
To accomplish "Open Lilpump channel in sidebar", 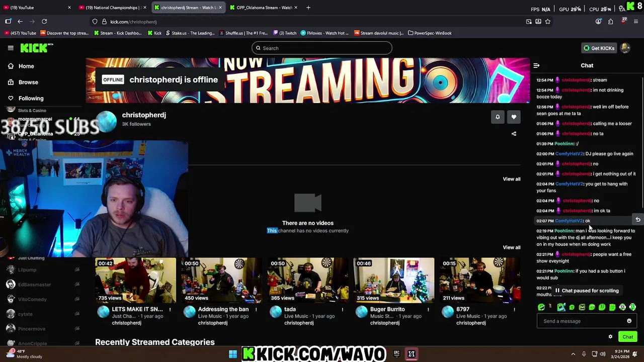I will click(43, 269).
